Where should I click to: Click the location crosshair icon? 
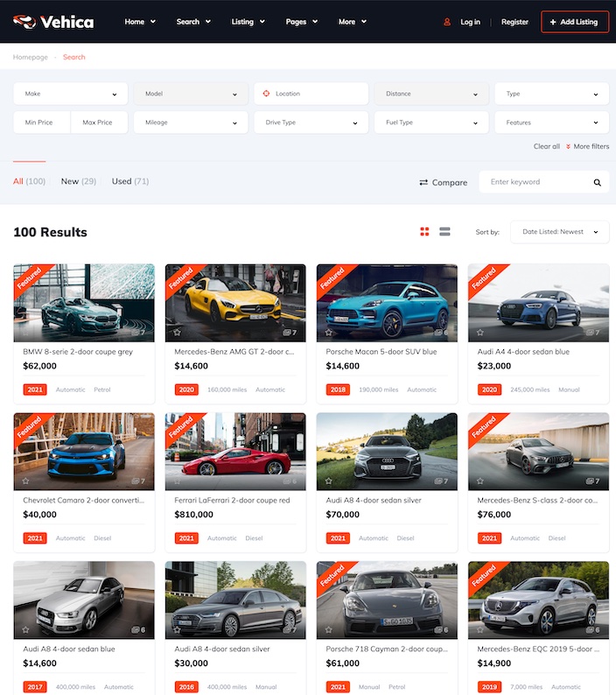tap(267, 94)
